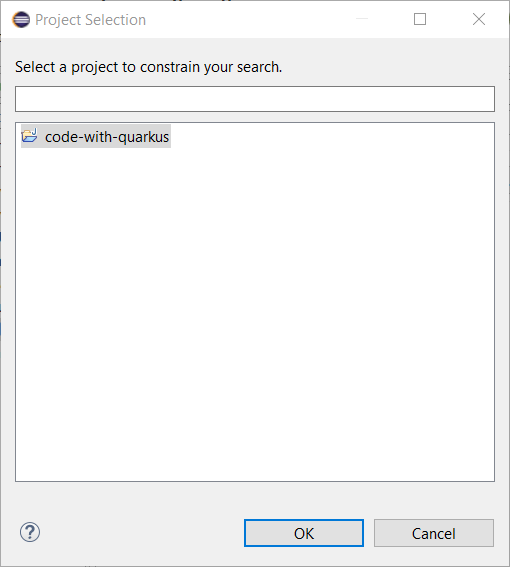Place cursor in the empty search box
Image resolution: width=510 pixels, height=567 pixels.
[255, 99]
